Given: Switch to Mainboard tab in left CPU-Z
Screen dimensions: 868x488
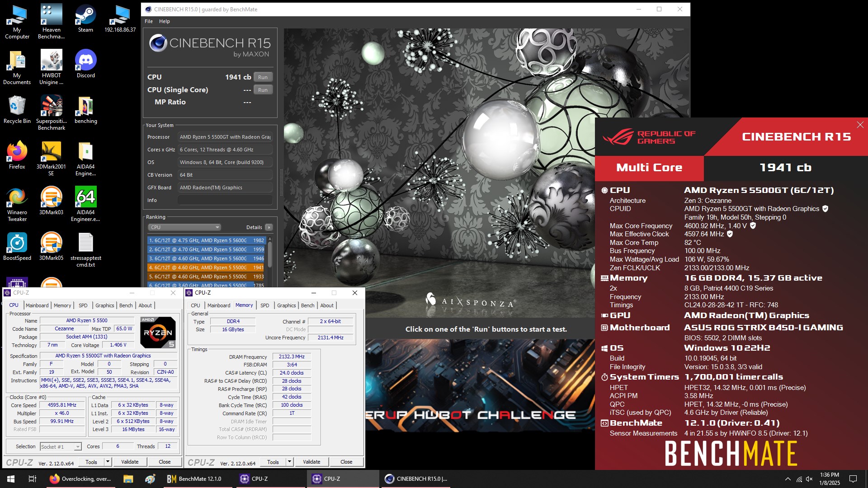Looking at the screenshot, I should [x=37, y=305].
